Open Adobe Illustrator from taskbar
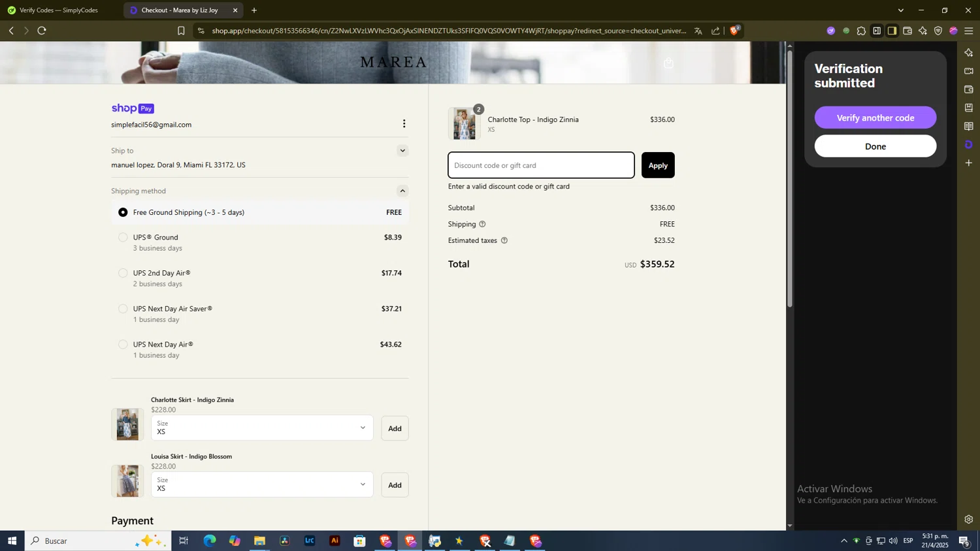 point(335,541)
